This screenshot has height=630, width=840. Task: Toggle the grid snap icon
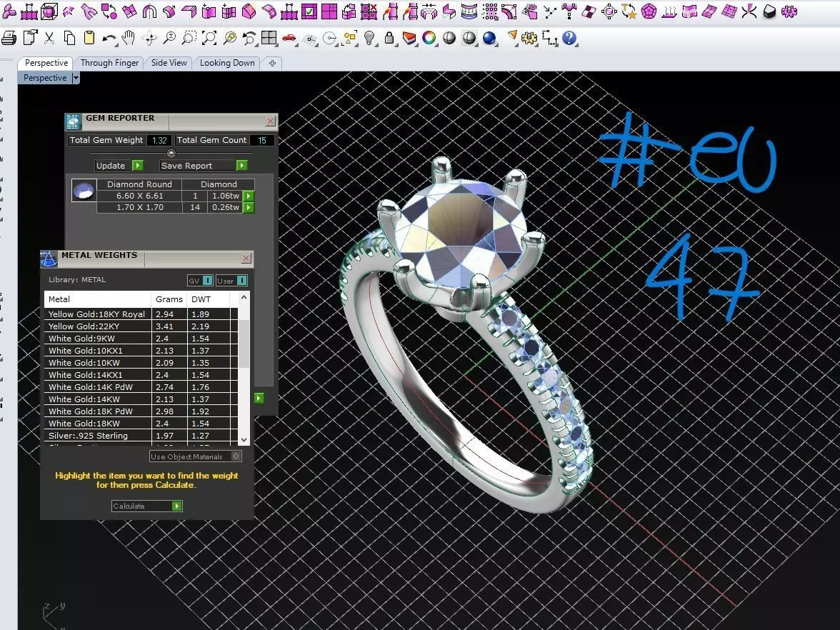click(310, 38)
